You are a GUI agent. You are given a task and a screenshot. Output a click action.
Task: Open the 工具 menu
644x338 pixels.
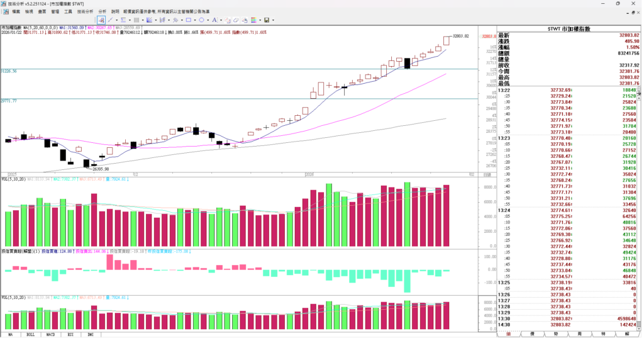[68, 11]
